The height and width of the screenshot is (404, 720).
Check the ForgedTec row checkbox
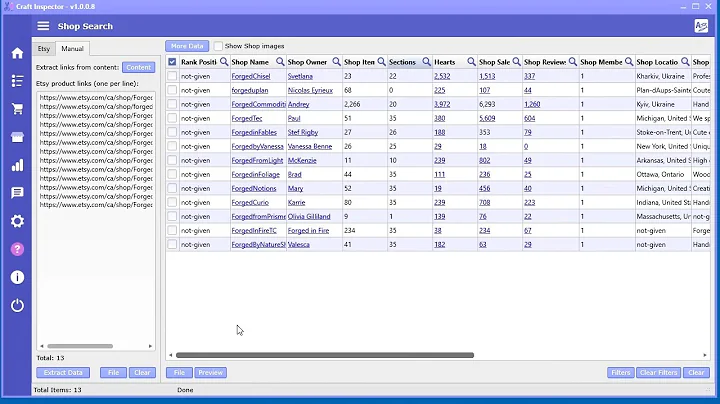(172, 118)
